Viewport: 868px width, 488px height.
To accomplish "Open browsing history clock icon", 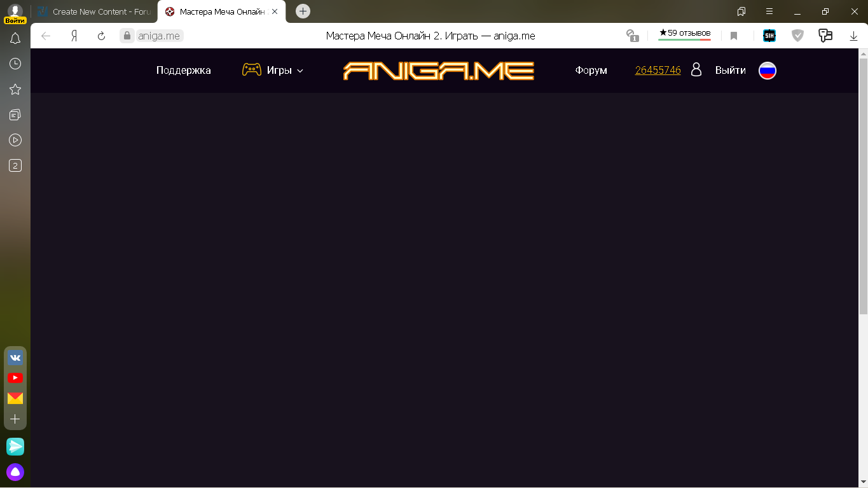I will coord(15,64).
